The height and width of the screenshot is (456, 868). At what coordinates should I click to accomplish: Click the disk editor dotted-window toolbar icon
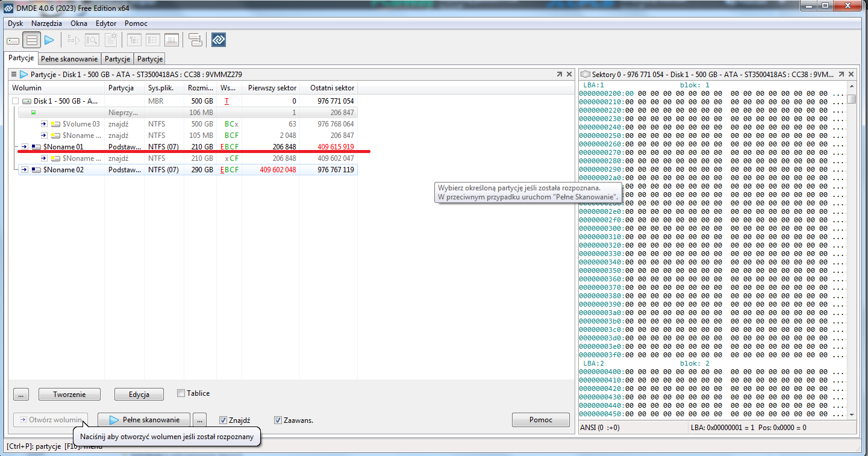point(172,40)
